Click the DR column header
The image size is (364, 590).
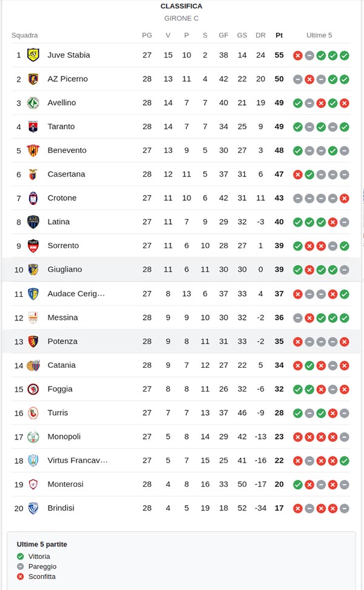[261, 35]
